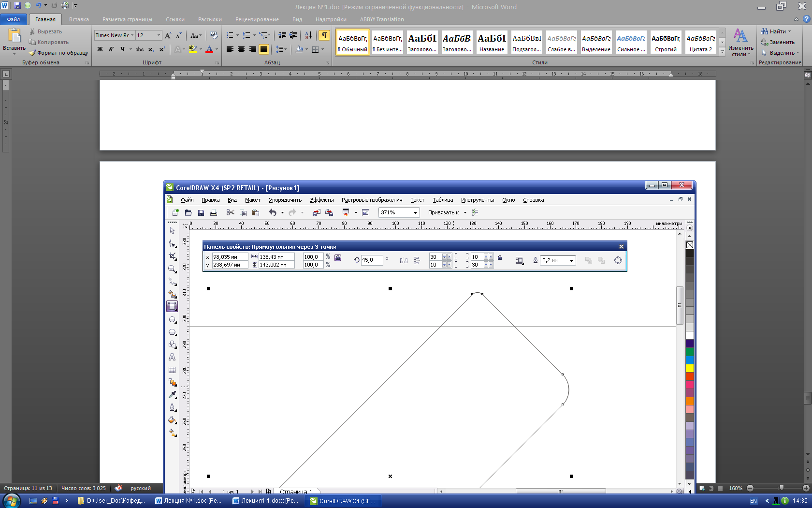Click the spell check status icon
The width and height of the screenshot is (812, 508).
pyautogui.click(x=118, y=488)
